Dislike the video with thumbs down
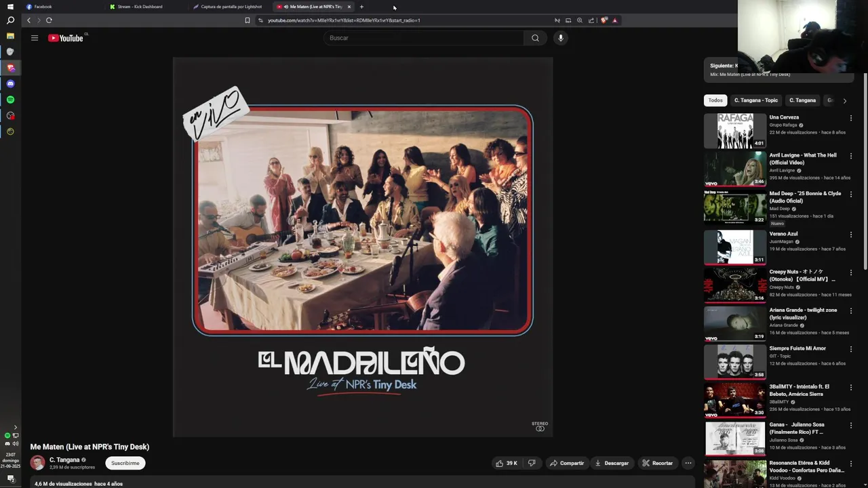Screen dimensions: 868x488 (532, 463)
